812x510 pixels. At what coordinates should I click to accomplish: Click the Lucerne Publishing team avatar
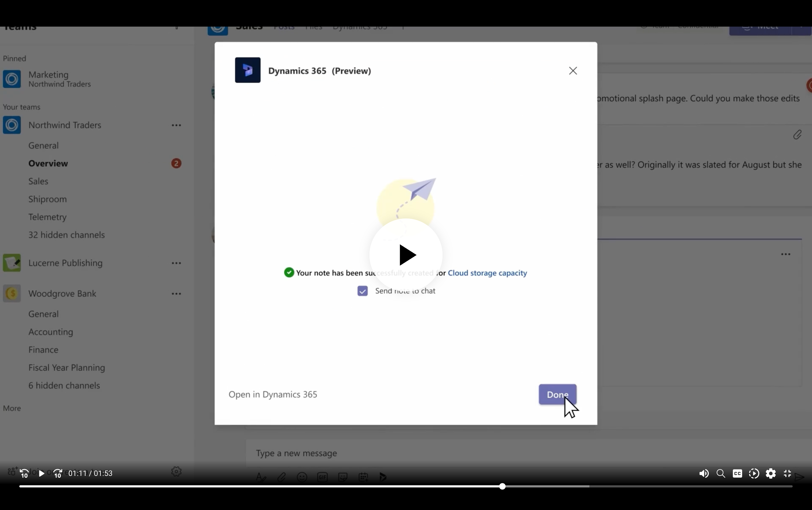12,263
